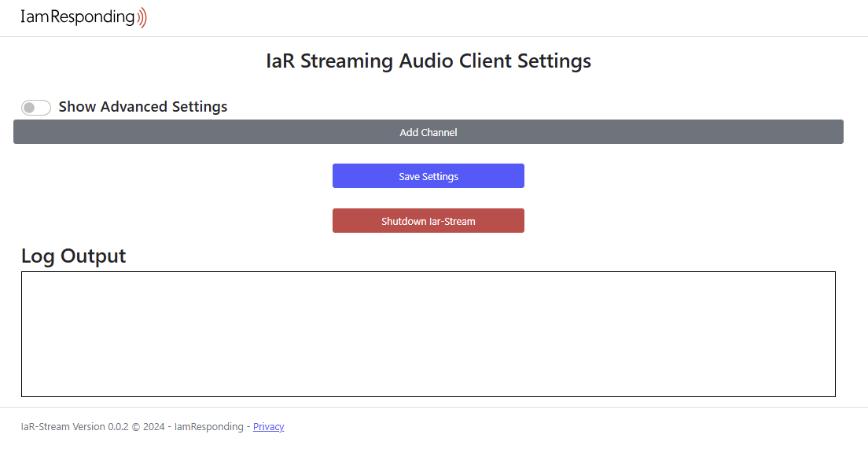868x449 pixels.
Task: Click the word "Output" in the log heading
Action: point(93,256)
